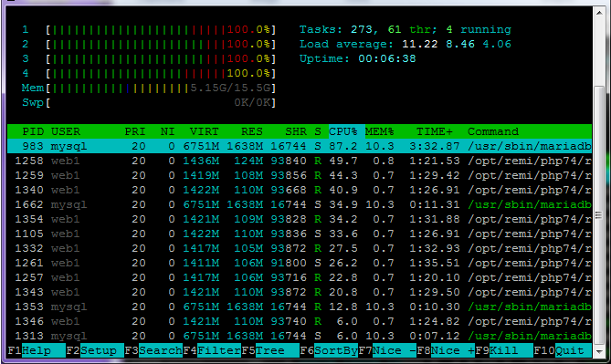The height and width of the screenshot is (364, 611).
Task: Sort by the NI column header
Action: click(x=167, y=131)
